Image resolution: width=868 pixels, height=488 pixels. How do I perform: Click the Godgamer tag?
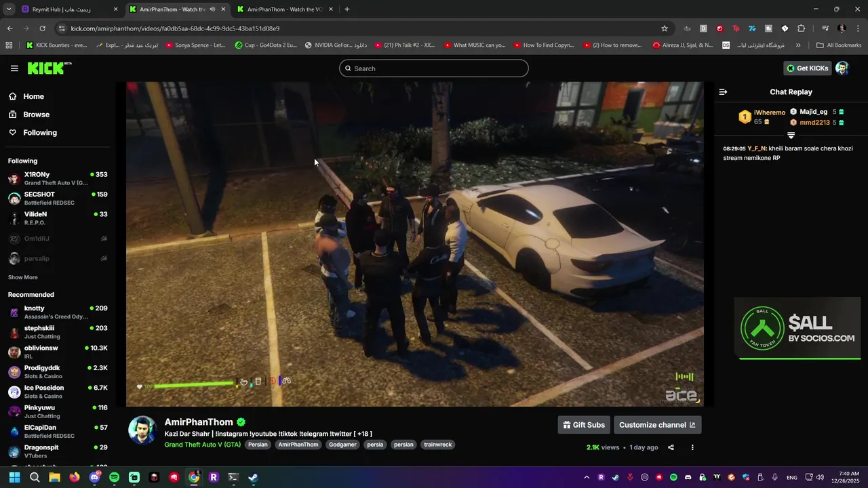(342, 445)
